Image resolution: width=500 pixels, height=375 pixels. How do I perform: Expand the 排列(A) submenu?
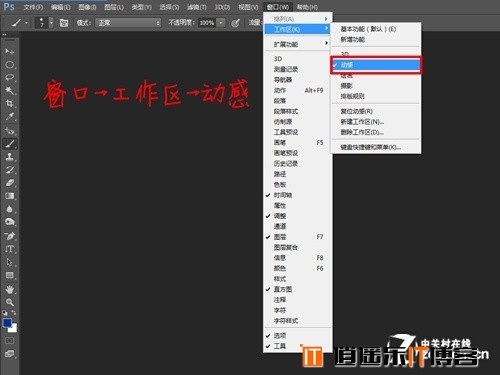point(298,19)
